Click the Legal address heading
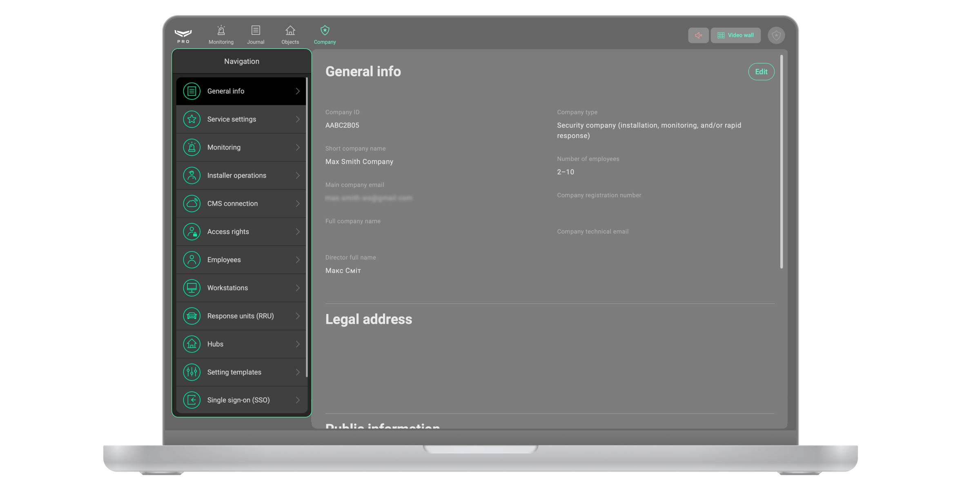This screenshot has width=980, height=490. coord(369,319)
